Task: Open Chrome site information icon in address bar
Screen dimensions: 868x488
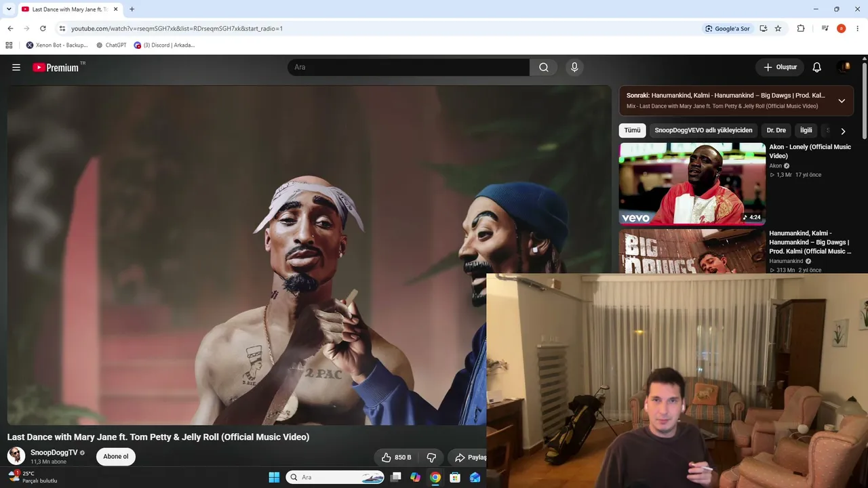Action: [x=62, y=28]
